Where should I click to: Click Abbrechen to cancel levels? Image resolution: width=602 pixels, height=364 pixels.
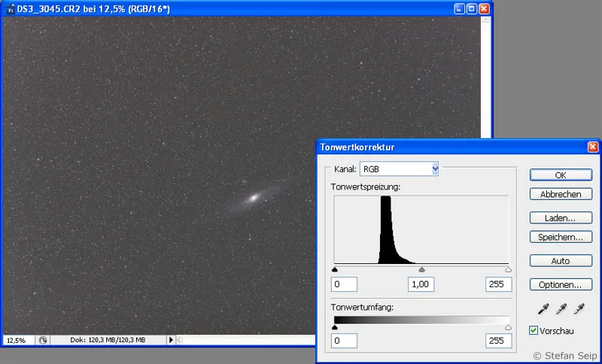561,194
